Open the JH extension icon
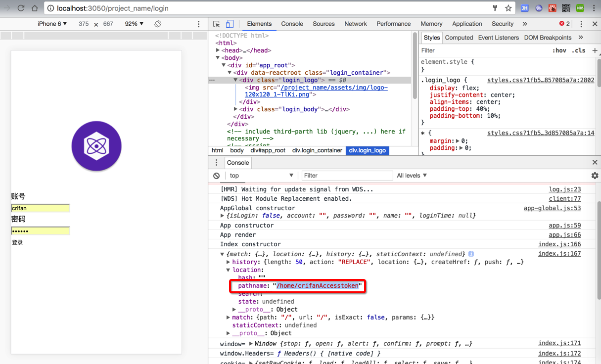Viewport: 601px width, 364px height. coord(525,8)
